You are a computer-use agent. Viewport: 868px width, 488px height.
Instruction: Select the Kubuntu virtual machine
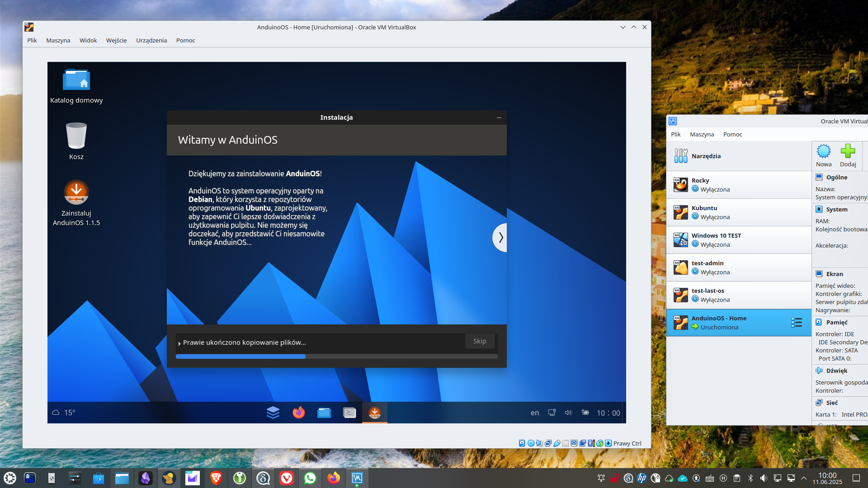[739, 212]
